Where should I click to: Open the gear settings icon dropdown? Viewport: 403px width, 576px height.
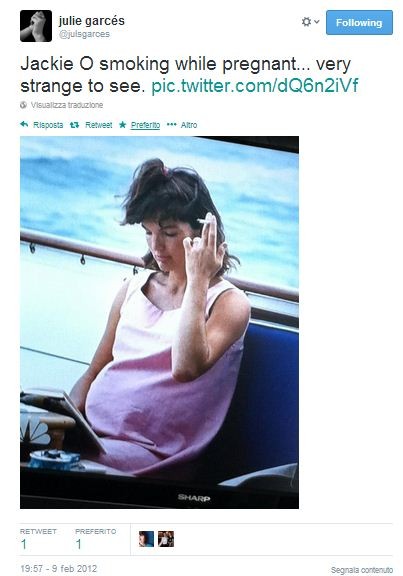tap(310, 22)
